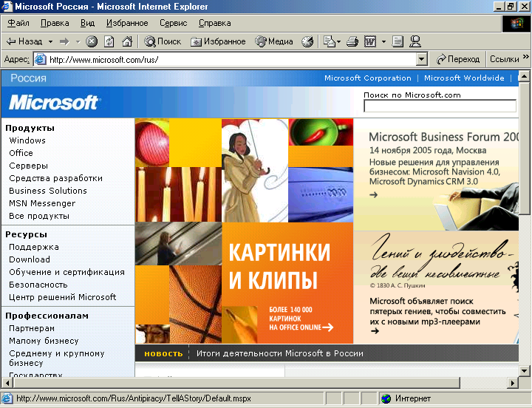
Task: Click the Messenger toolbar icon
Action: [x=415, y=41]
